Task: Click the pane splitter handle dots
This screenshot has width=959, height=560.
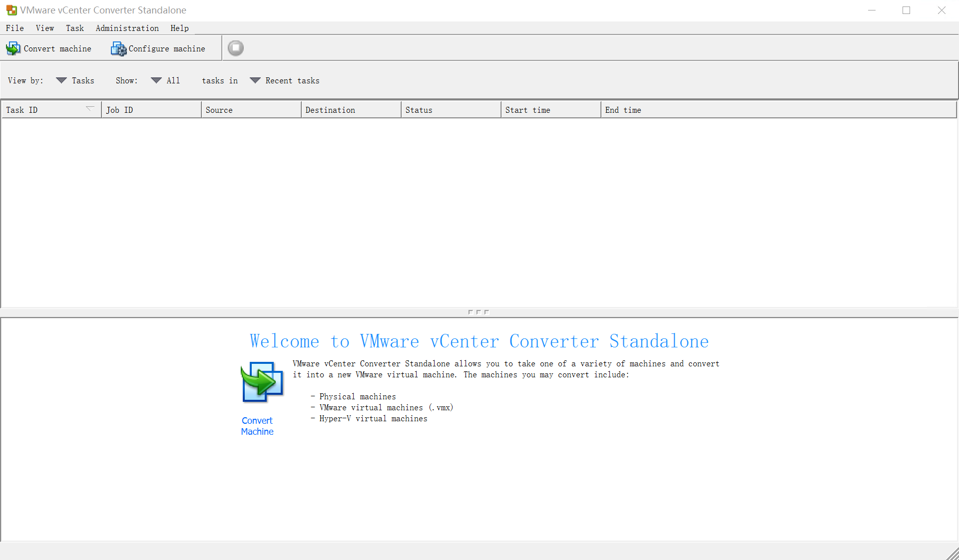Action: 479,312
